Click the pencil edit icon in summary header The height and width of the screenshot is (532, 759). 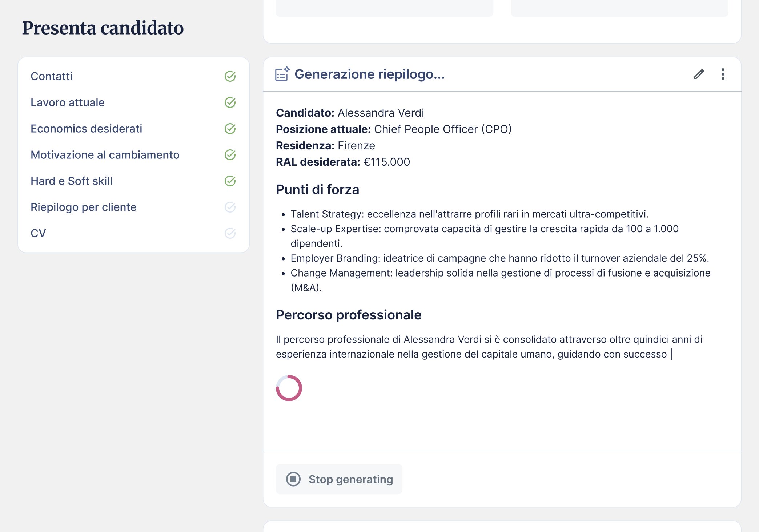click(699, 74)
